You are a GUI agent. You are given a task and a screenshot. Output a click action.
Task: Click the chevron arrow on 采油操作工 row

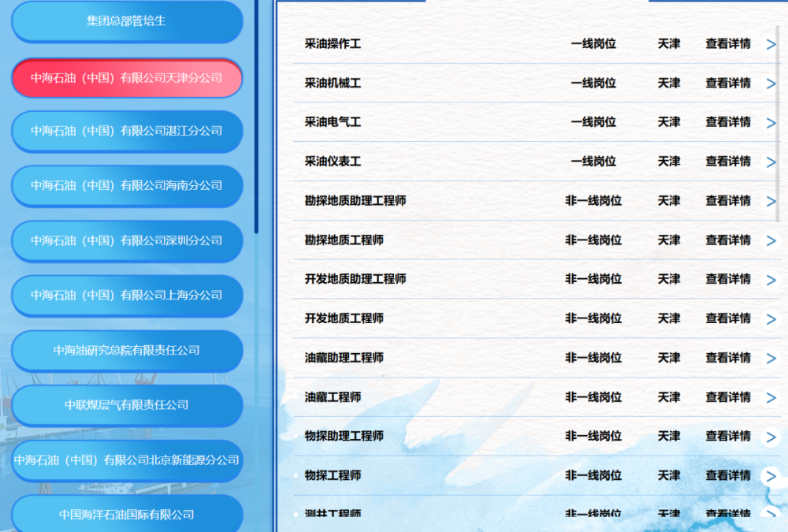(771, 44)
